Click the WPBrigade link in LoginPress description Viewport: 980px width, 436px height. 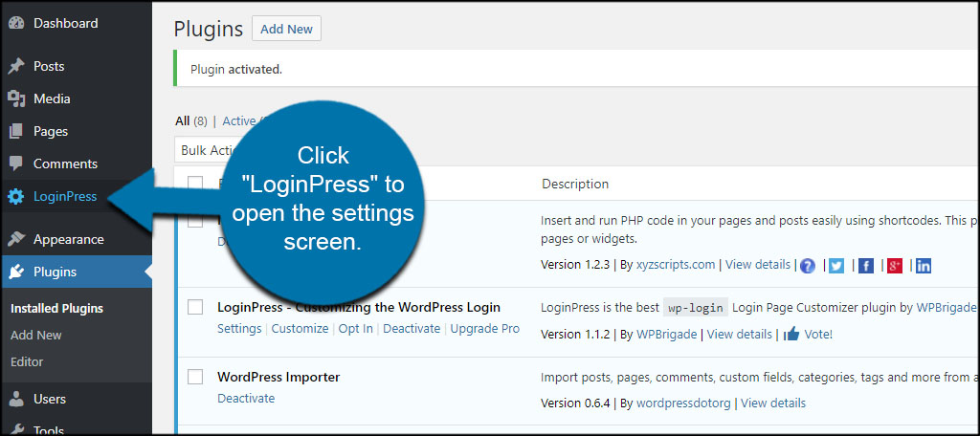click(x=947, y=307)
